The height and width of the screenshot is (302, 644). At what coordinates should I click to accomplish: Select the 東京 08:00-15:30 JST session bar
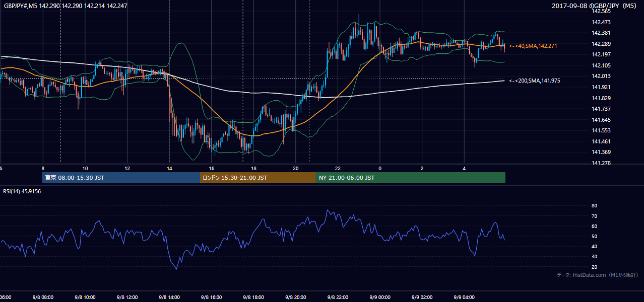pyautogui.click(x=121, y=178)
